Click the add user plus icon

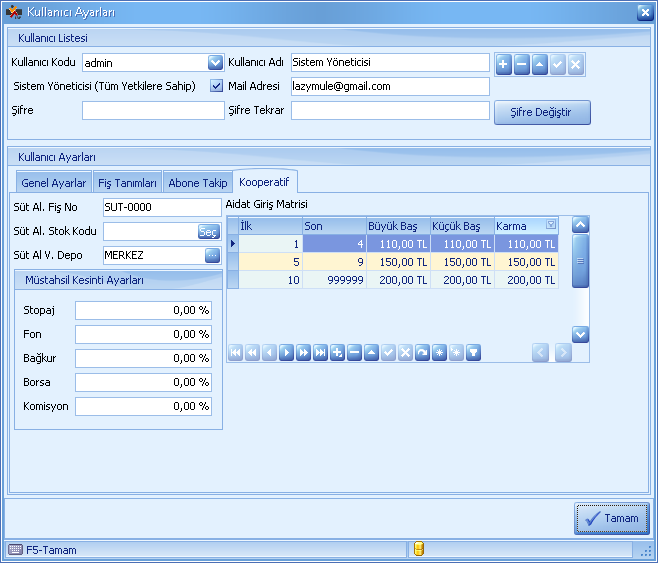tap(503, 63)
